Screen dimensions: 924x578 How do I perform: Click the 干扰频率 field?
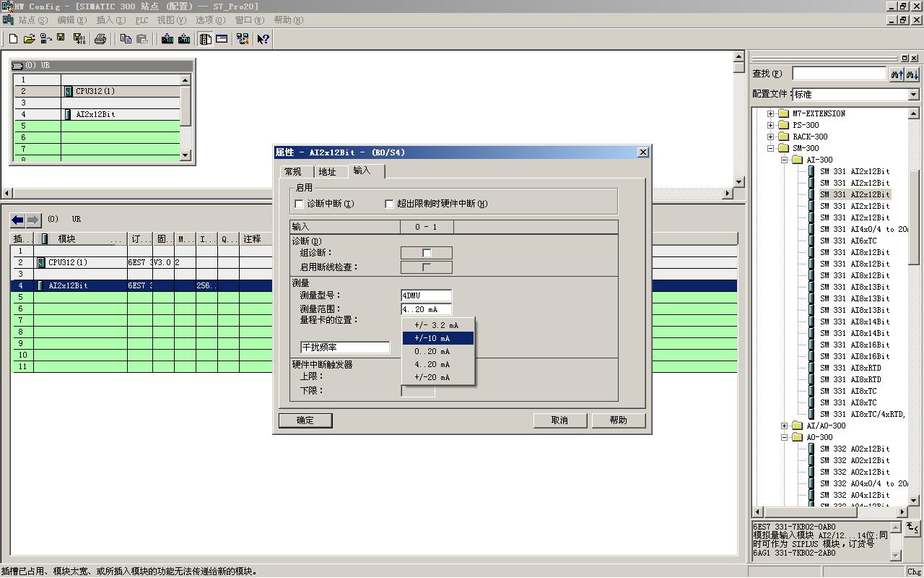pyautogui.click(x=345, y=348)
